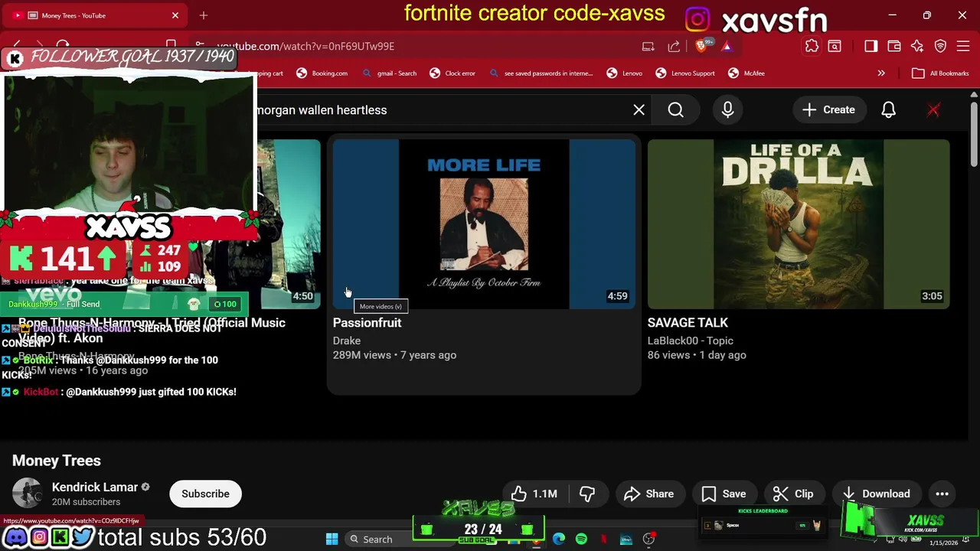Share this page with toolbar share icon

pos(674,46)
